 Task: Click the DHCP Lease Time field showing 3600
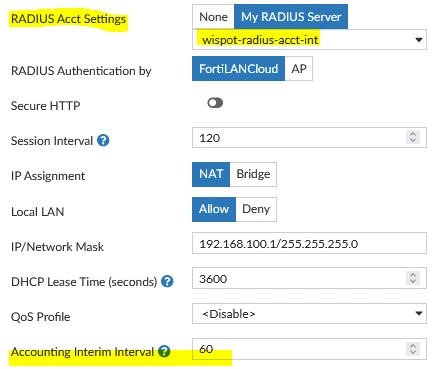309,278
